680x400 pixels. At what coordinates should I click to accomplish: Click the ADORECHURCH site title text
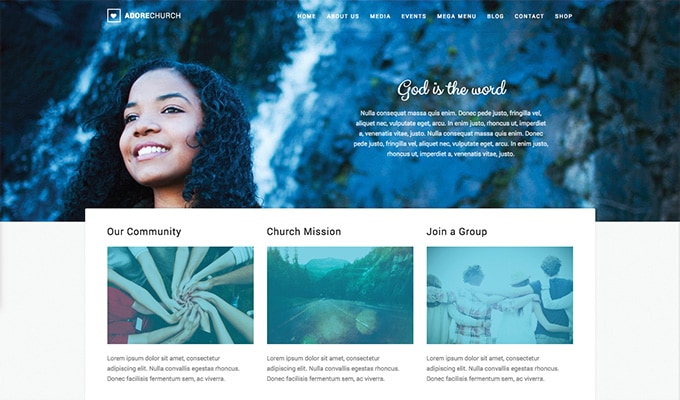pos(153,16)
